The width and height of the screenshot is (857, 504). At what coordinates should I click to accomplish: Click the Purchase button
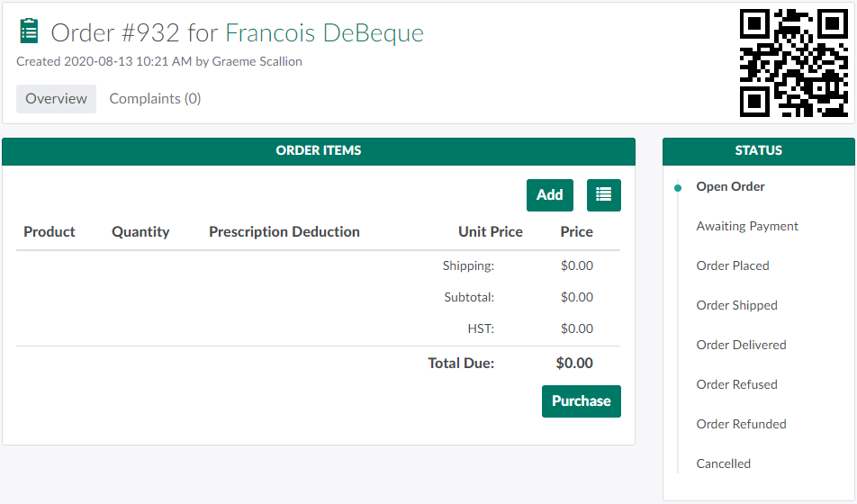click(581, 401)
